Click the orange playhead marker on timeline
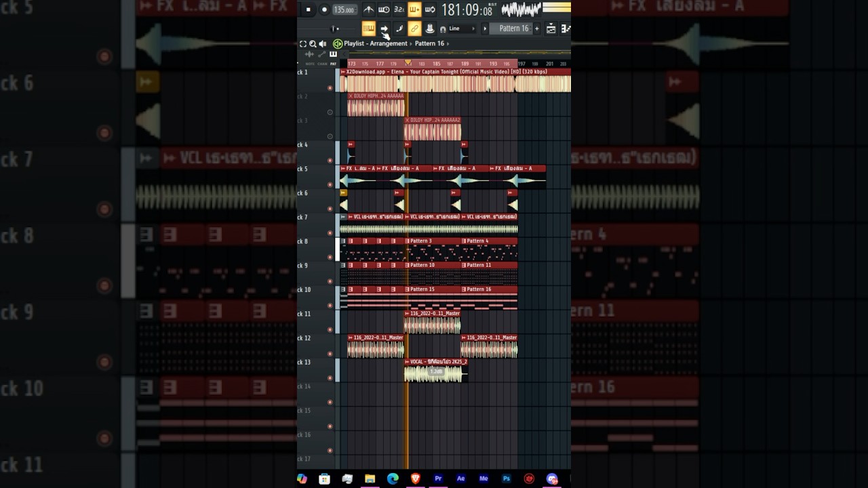The width and height of the screenshot is (868, 488). [408, 63]
